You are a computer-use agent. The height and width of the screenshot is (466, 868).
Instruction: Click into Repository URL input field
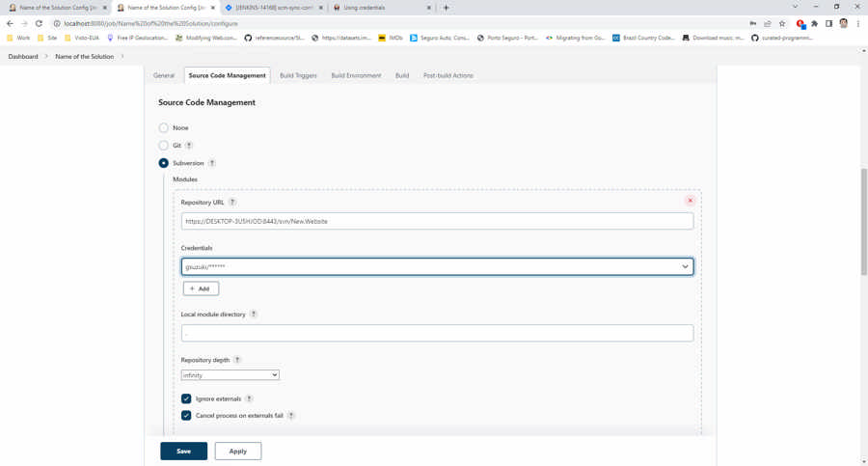[437, 221]
